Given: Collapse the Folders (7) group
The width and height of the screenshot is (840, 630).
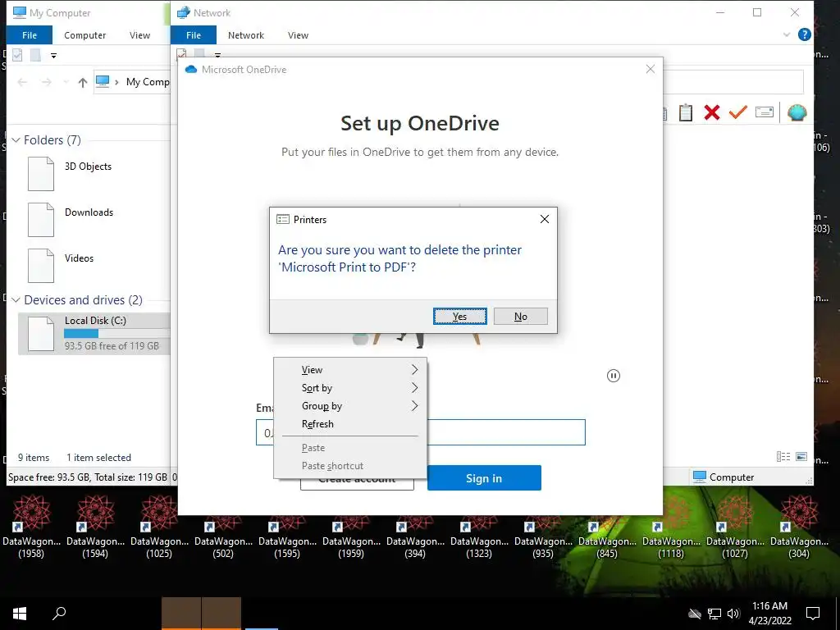Looking at the screenshot, I should click(16, 140).
